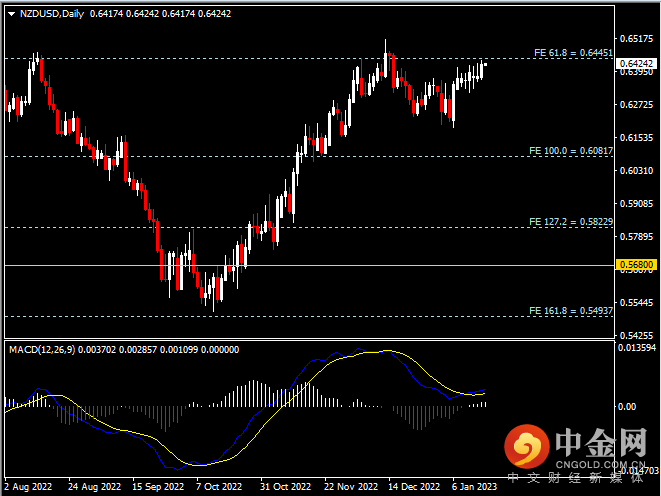Click the 0.65175 top price scale value
Screen dimensions: 661x496
point(635,38)
